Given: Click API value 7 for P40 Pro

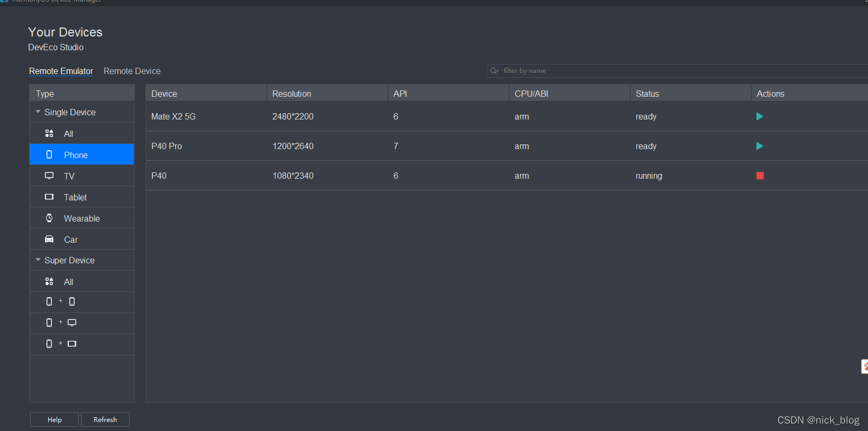Looking at the screenshot, I should [x=396, y=146].
